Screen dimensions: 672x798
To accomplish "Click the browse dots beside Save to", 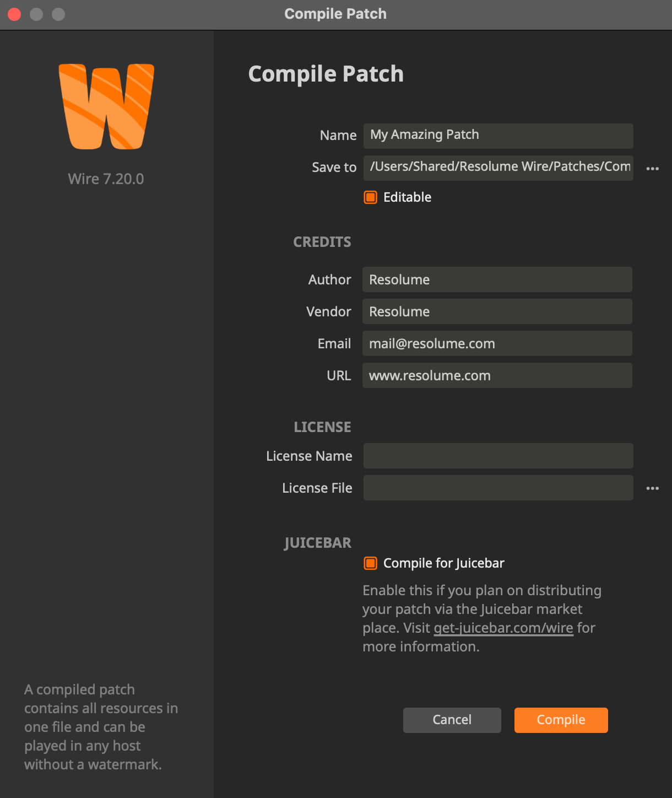I will pos(652,169).
